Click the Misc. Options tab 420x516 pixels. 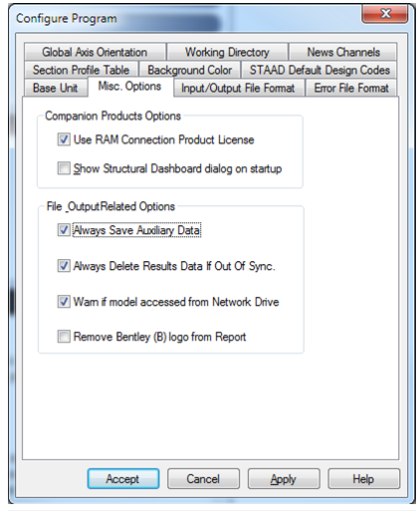[129, 87]
